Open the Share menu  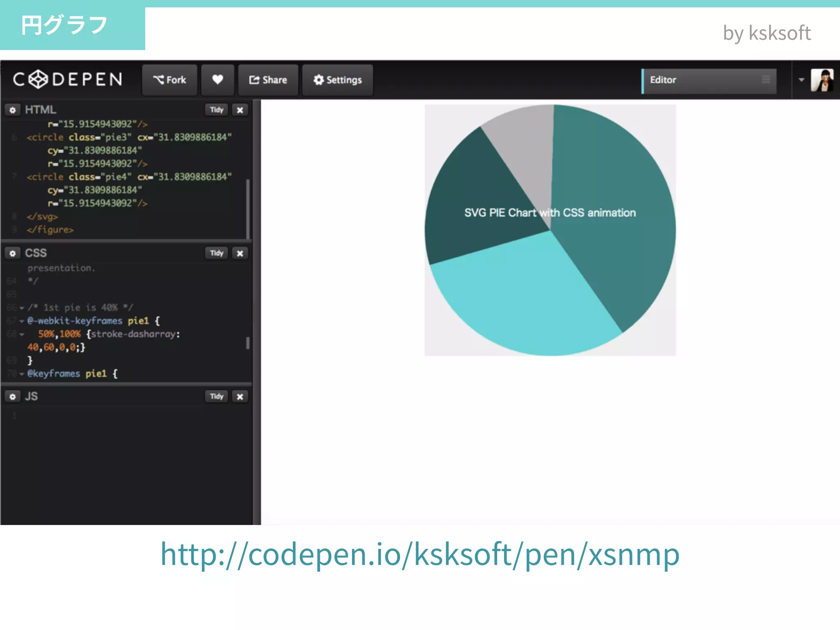tap(268, 80)
